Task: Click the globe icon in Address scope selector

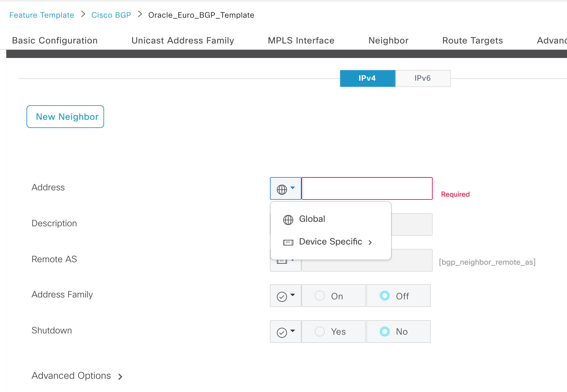Action: [282, 189]
